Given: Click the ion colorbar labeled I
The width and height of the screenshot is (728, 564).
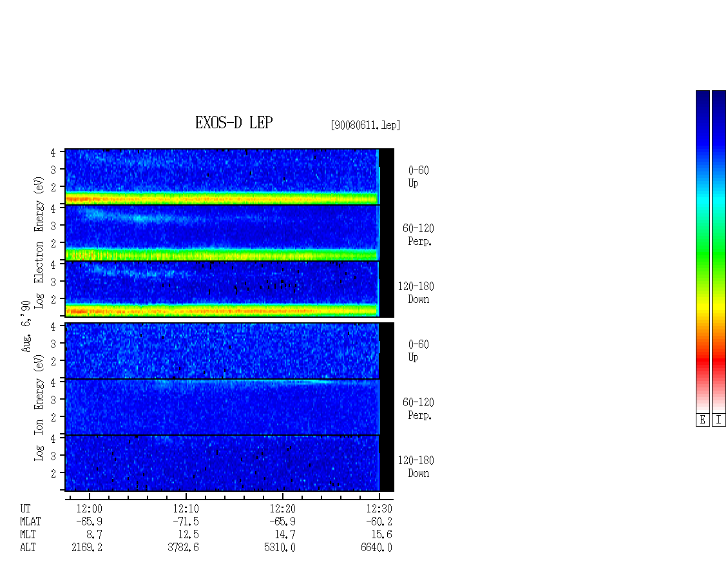Looking at the screenshot, I should click(719, 251).
